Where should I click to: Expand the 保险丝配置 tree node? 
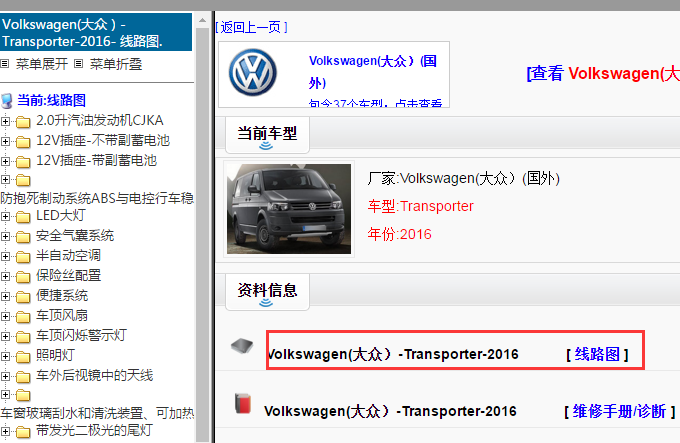click(5, 276)
